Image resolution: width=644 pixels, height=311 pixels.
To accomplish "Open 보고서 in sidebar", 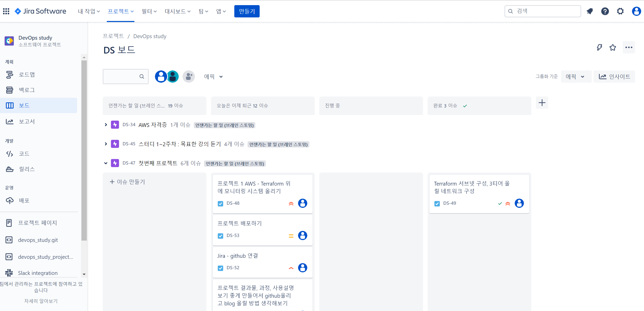I will [x=38, y=121].
